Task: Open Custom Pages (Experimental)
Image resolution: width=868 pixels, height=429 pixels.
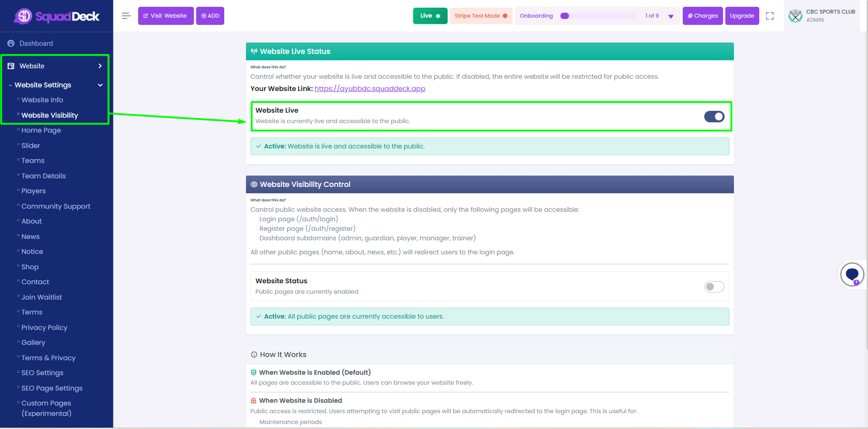Action: pyautogui.click(x=46, y=408)
